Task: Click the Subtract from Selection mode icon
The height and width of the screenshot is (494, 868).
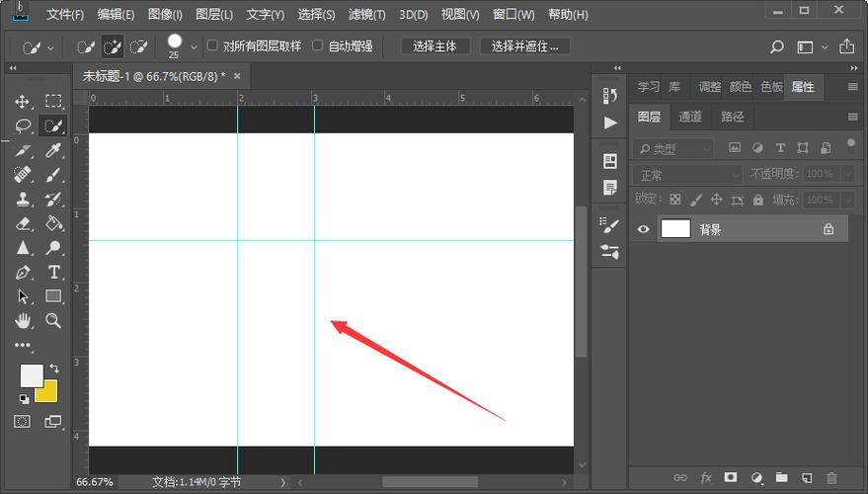Action: 138,47
